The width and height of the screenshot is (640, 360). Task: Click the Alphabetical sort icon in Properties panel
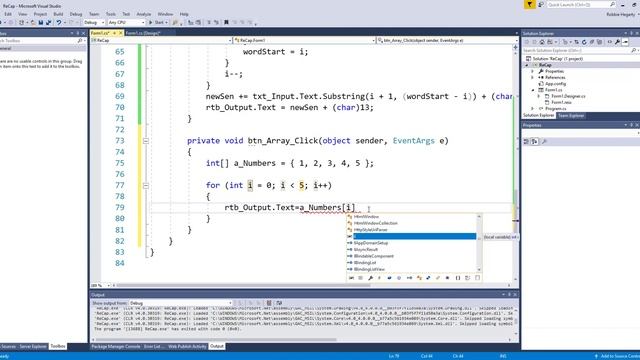pyautogui.click(x=534, y=141)
